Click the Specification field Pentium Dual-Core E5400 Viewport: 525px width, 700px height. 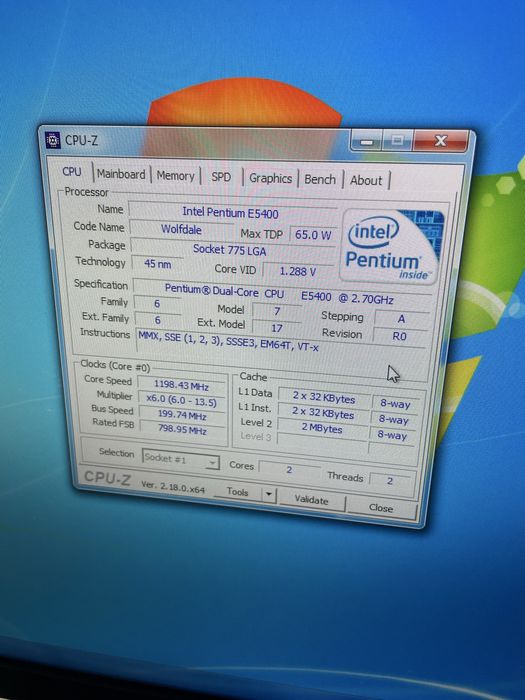point(282,295)
